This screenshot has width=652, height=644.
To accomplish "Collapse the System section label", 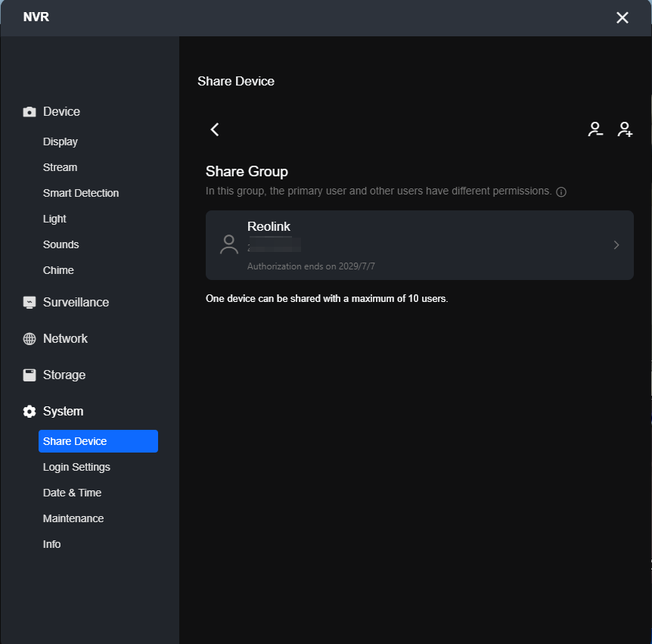I will coord(64,411).
